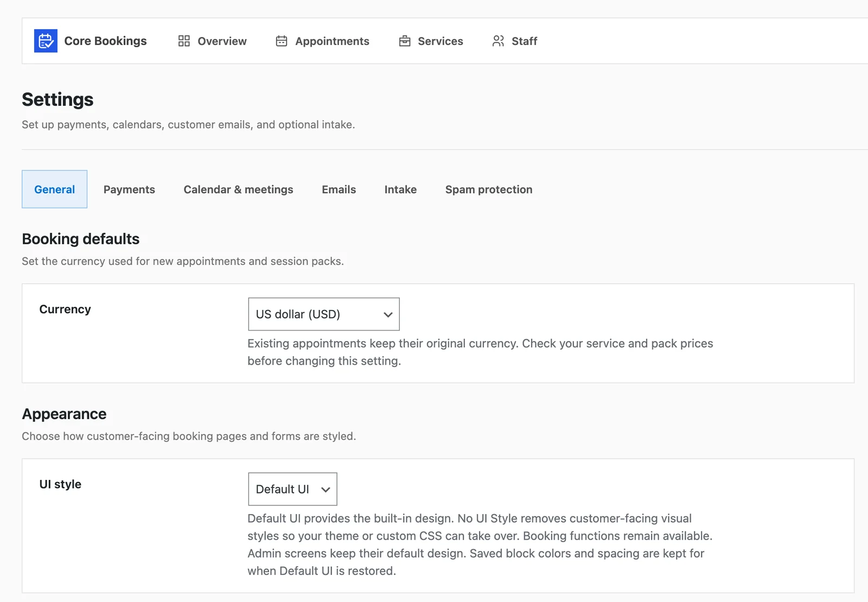This screenshot has width=868, height=602.
Task: Click the 'Set up payments, calendars' subtitle
Action: (x=188, y=124)
